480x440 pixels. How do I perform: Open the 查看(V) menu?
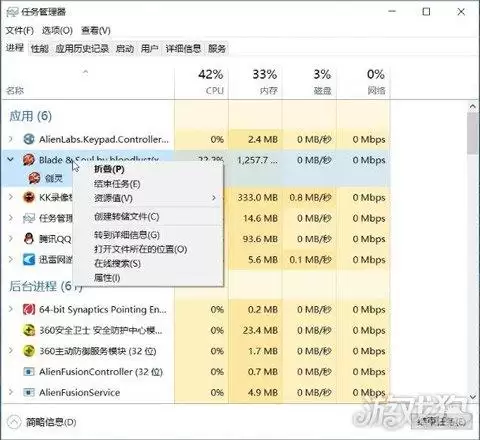pos(96,30)
